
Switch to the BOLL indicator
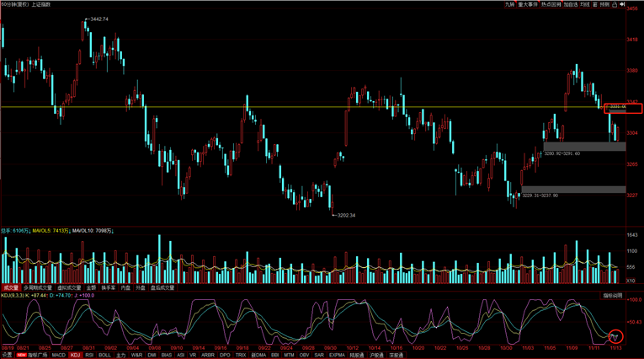pos(104,355)
